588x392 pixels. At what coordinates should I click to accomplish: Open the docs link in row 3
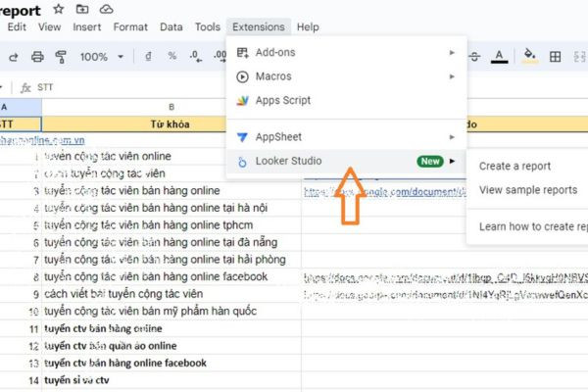point(385,192)
